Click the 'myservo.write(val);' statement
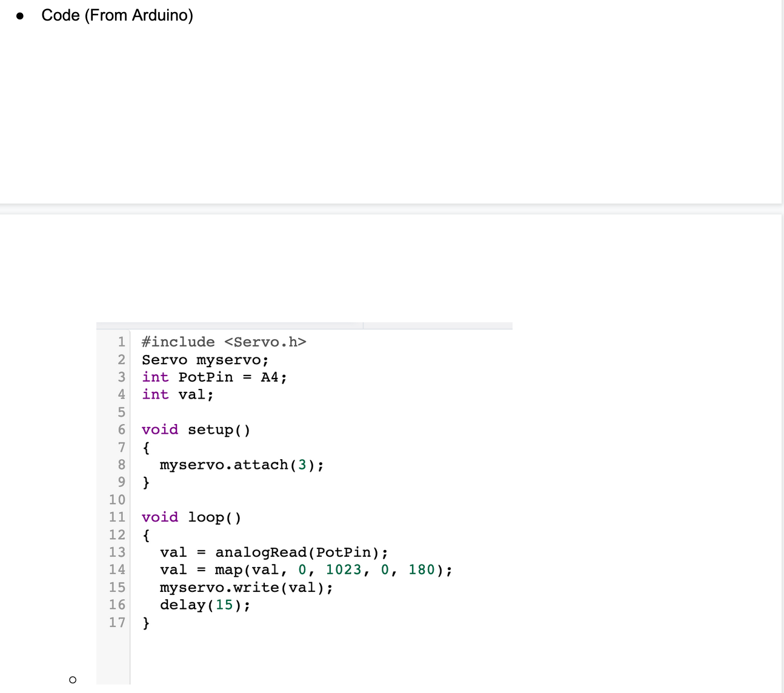The height and width of the screenshot is (693, 784). [x=247, y=588]
